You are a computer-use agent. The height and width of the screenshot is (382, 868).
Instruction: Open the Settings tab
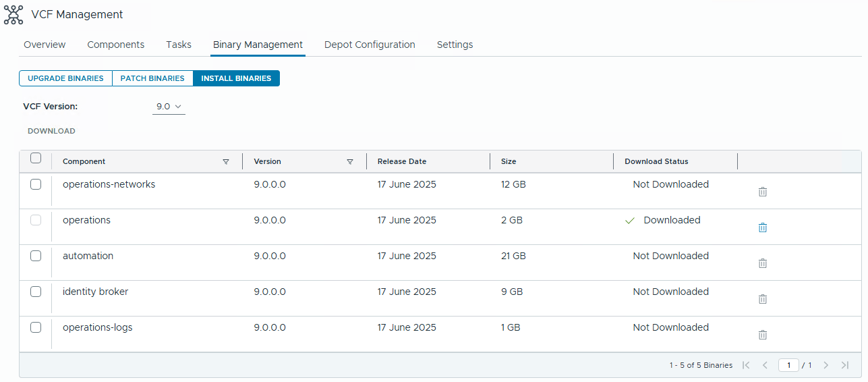pyautogui.click(x=455, y=45)
